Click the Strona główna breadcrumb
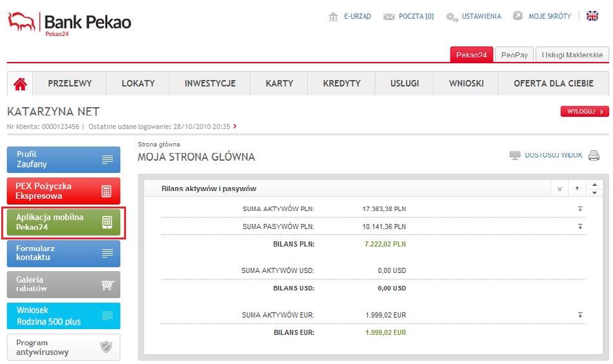Viewport: 613px width, 364px height. tap(159, 145)
